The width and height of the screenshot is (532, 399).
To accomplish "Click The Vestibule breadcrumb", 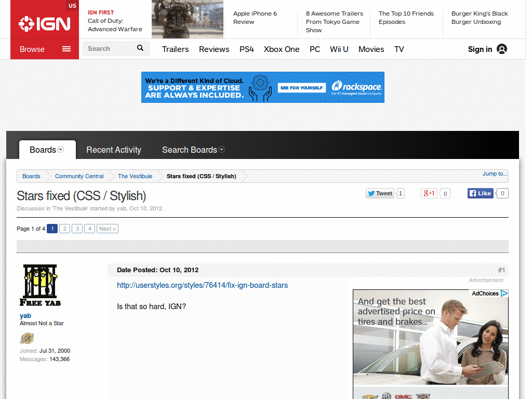I will click(x=135, y=176).
